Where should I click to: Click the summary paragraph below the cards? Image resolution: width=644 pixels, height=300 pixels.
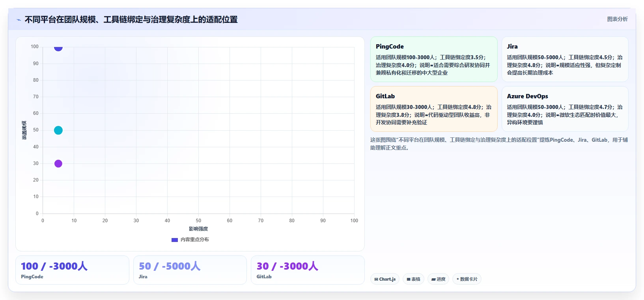499,144
